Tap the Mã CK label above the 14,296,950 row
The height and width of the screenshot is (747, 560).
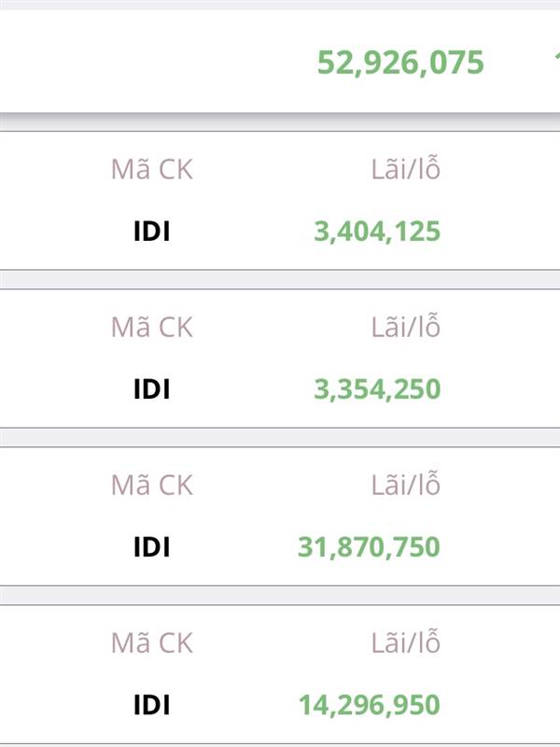point(151,643)
